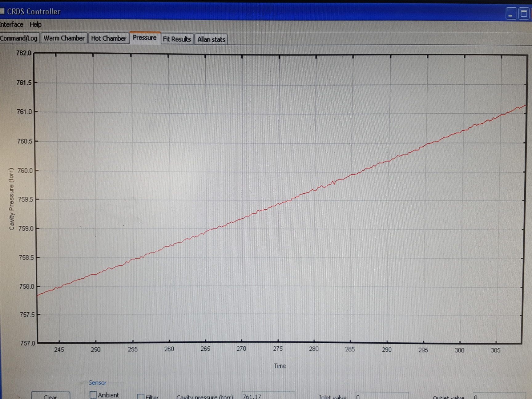This screenshot has width=532, height=399.
Task: Click the Time axis label
Action: pos(280,366)
